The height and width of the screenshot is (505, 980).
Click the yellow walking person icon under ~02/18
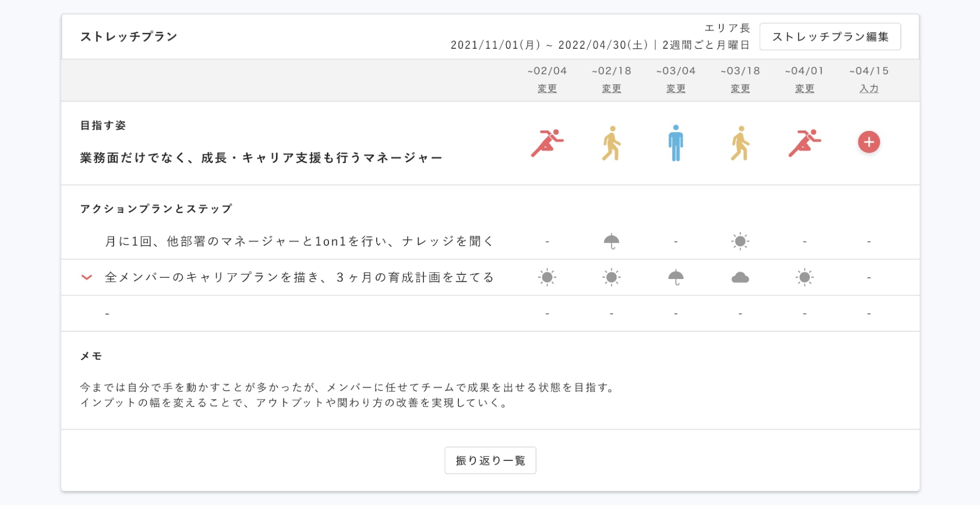[x=611, y=143]
